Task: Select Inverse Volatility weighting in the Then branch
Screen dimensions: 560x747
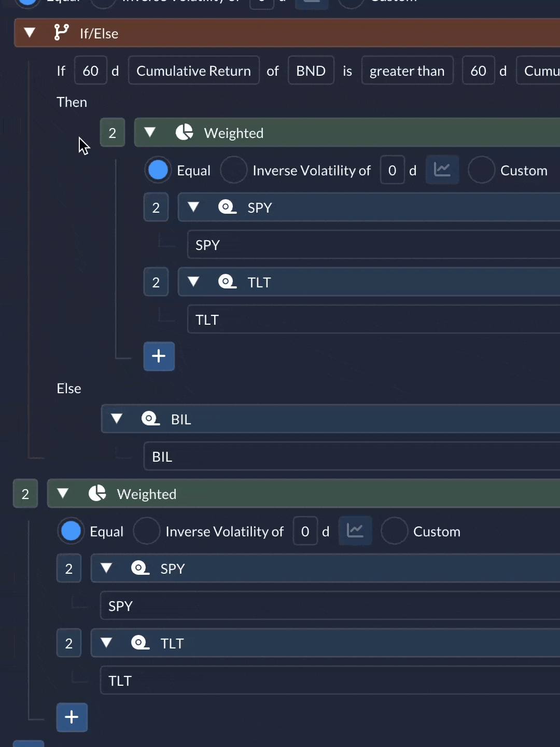Action: [233, 170]
